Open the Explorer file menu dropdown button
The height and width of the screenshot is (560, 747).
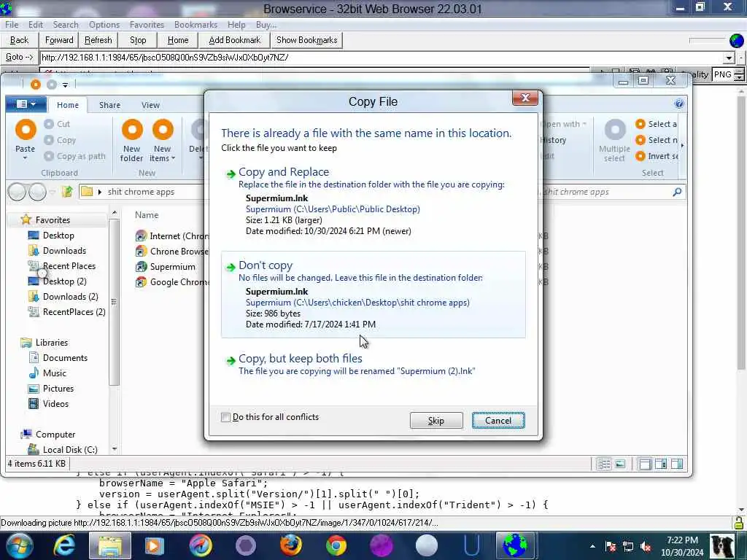click(x=26, y=104)
